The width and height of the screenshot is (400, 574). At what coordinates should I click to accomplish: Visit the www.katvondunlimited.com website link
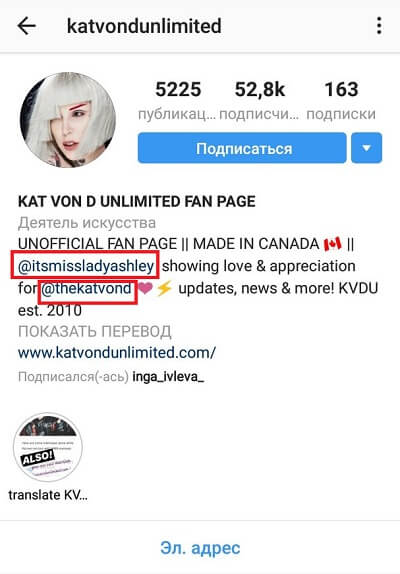click(x=117, y=353)
